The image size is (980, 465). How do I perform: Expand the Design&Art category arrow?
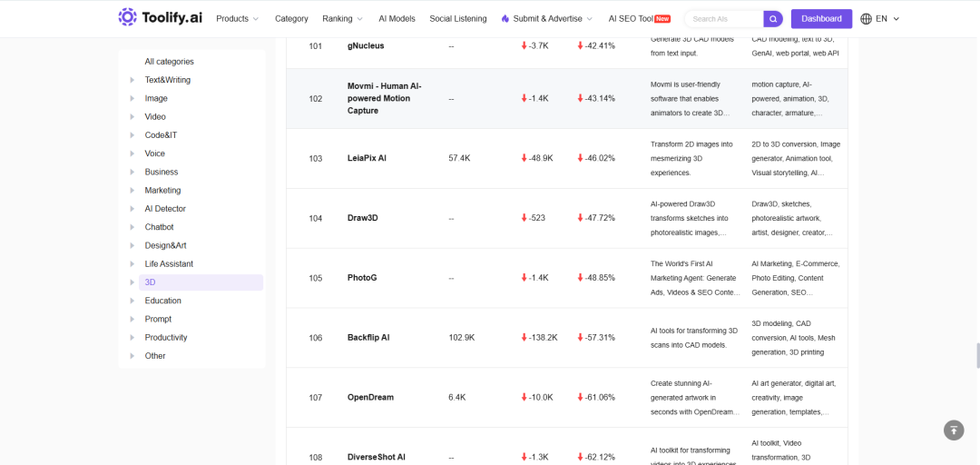coord(132,245)
